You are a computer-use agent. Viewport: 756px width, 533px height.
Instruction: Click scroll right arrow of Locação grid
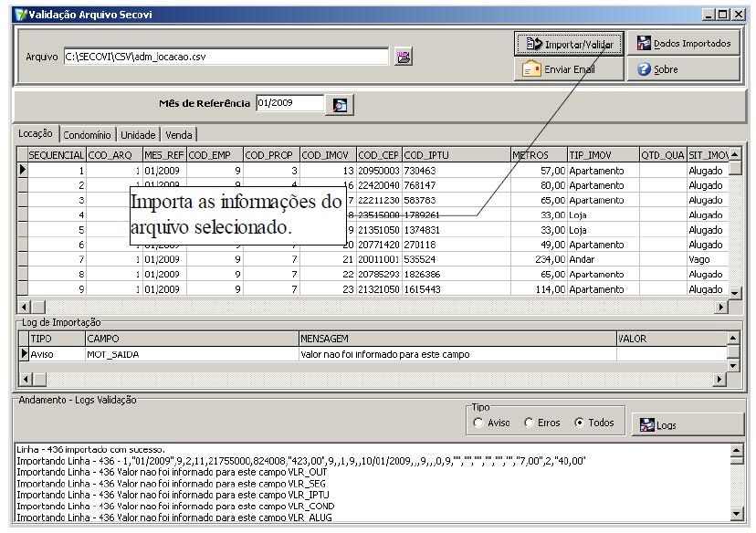click(724, 308)
